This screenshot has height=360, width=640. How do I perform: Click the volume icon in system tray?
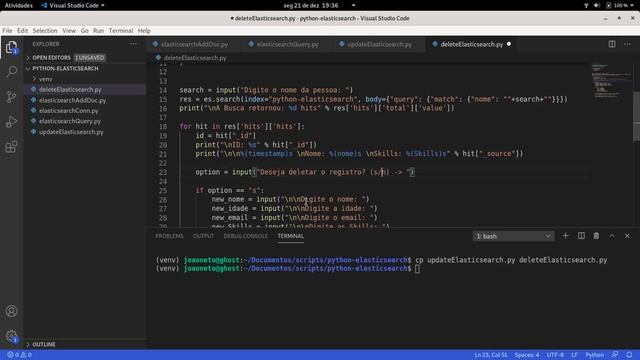(x=597, y=5)
